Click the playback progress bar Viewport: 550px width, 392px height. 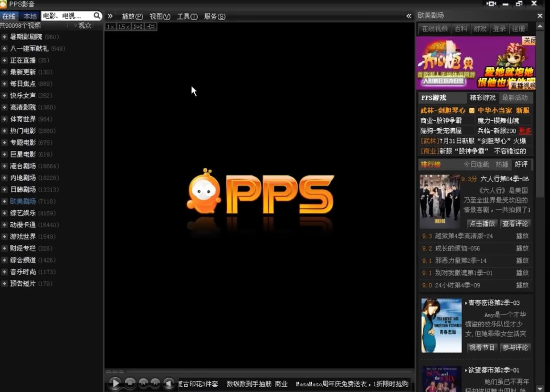coord(259,371)
